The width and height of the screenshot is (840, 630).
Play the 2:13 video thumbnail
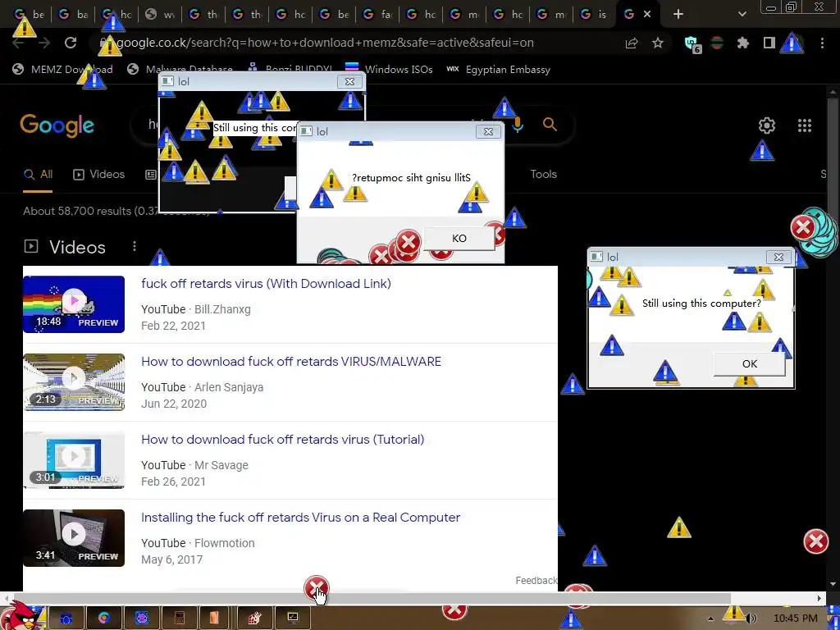(74, 382)
